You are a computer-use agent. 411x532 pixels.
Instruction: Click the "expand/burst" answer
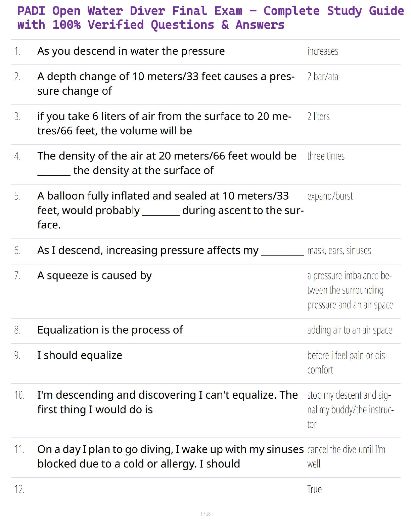(x=330, y=196)
